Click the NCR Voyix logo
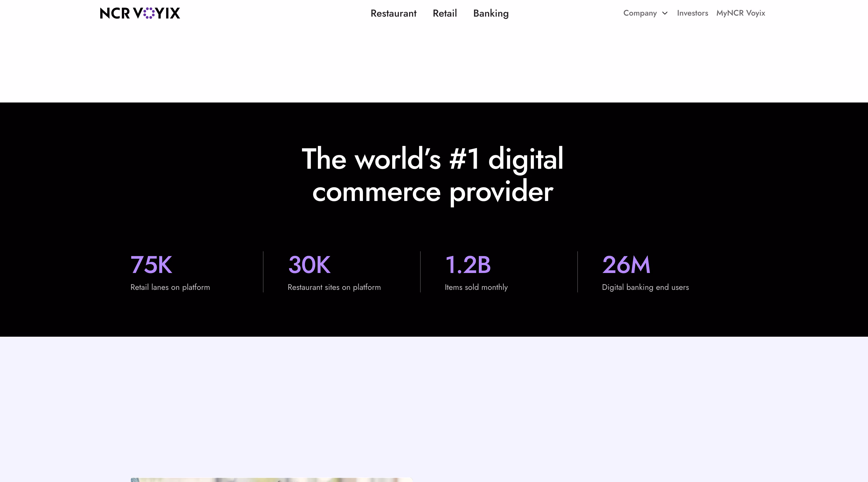The width and height of the screenshot is (868, 482). [140, 13]
